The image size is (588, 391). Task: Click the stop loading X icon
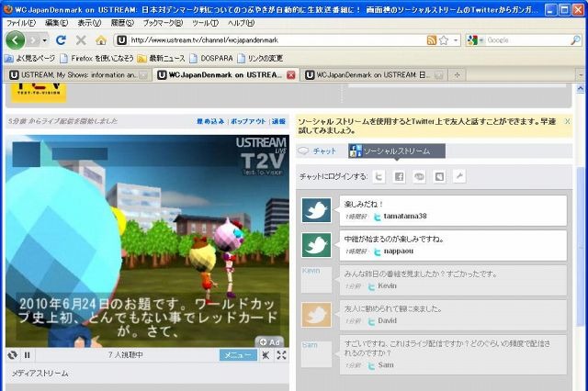pyautogui.click(x=81, y=40)
